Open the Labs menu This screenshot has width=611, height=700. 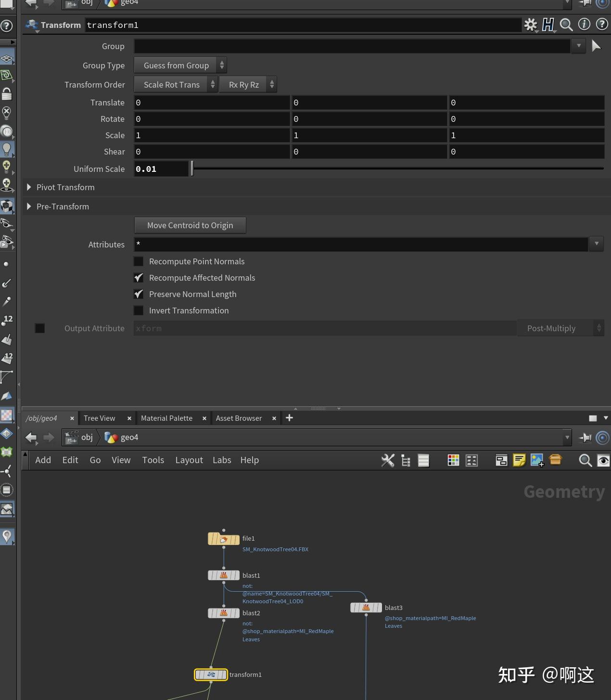222,460
